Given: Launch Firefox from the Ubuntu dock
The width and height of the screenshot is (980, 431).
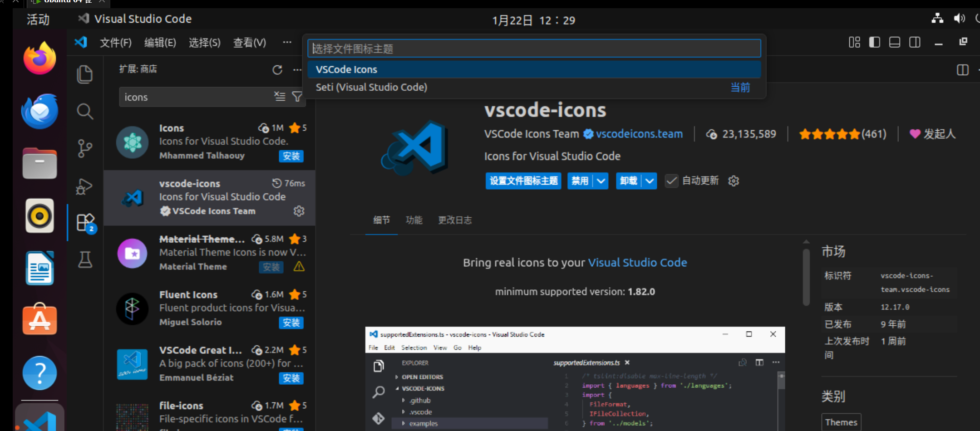Looking at the screenshot, I should pos(39,58).
